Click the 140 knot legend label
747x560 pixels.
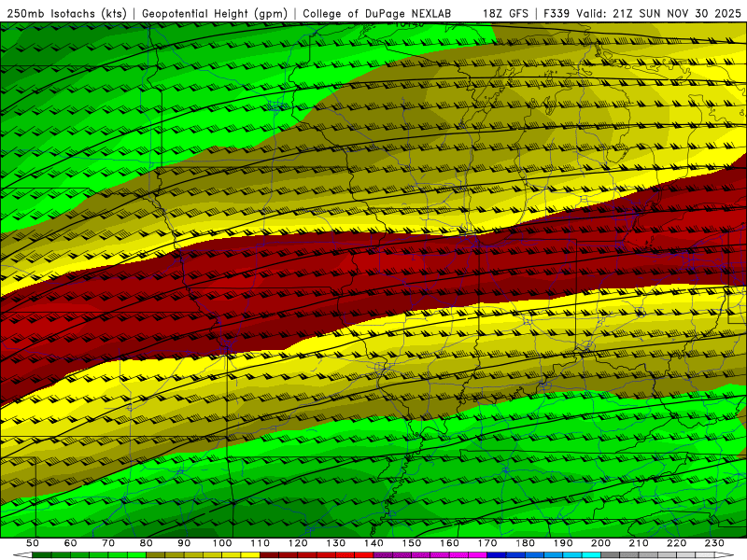(373, 543)
